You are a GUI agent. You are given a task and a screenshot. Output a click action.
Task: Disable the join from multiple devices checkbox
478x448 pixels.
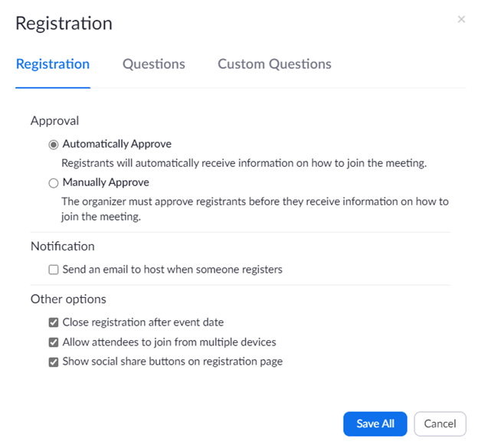pos(54,342)
